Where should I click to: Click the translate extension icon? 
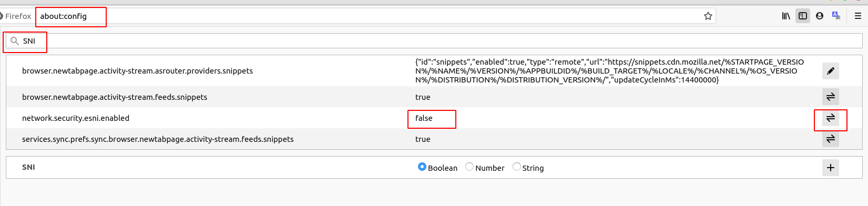(x=836, y=16)
